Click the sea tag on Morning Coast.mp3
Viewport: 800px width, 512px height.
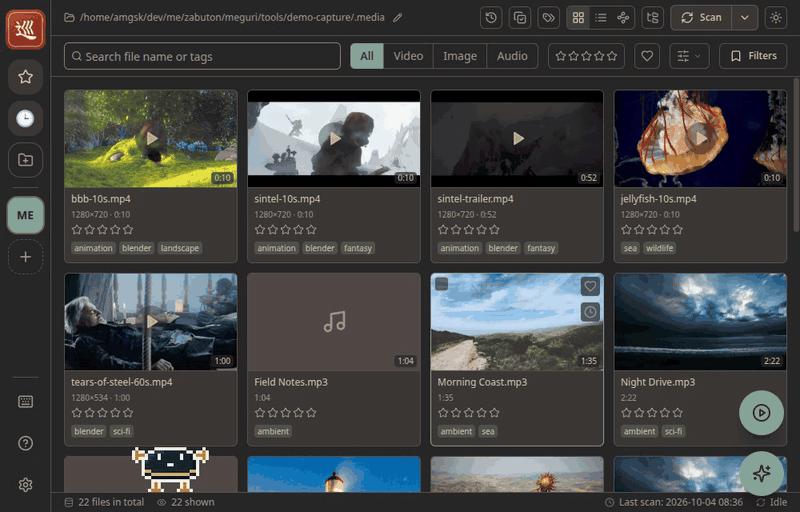click(488, 431)
